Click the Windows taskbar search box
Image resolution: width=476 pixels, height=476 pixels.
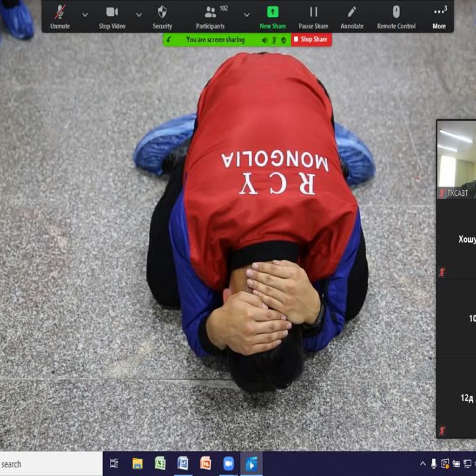(x=51, y=464)
